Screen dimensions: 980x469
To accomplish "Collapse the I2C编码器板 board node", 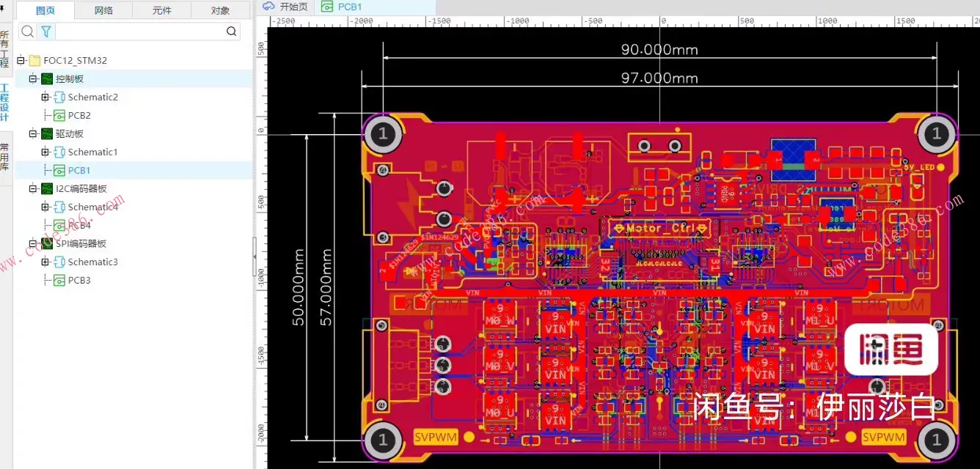I will [x=33, y=188].
